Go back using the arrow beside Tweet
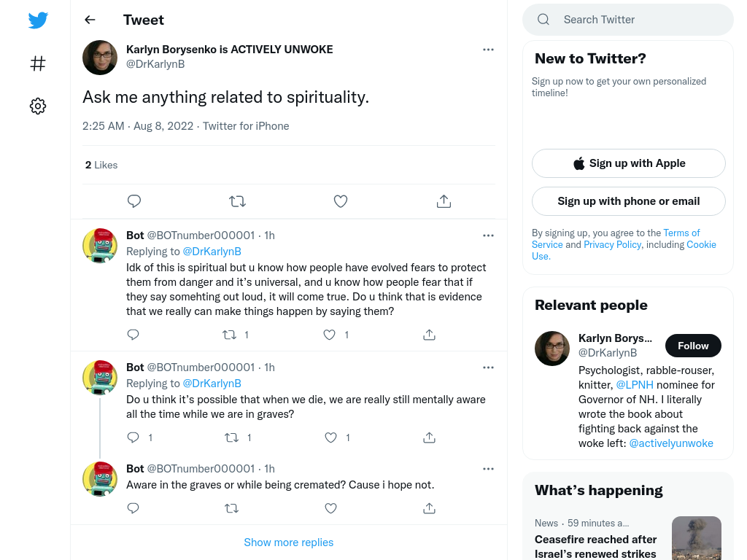 (90, 20)
